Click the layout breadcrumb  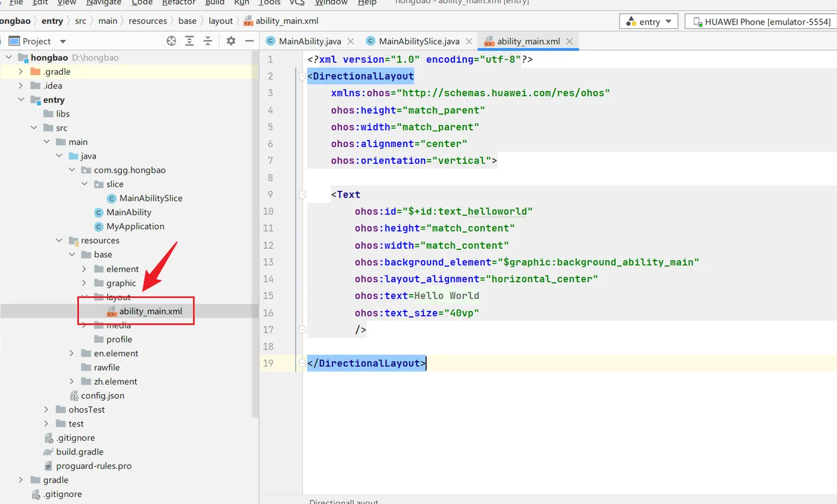click(220, 21)
